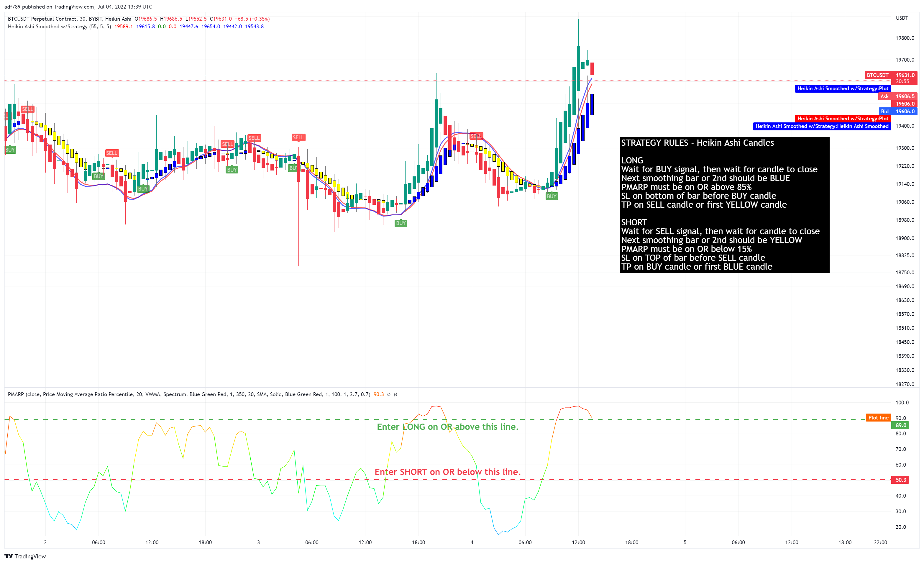Click the 'Wait for SELL signal' rule line

click(721, 231)
